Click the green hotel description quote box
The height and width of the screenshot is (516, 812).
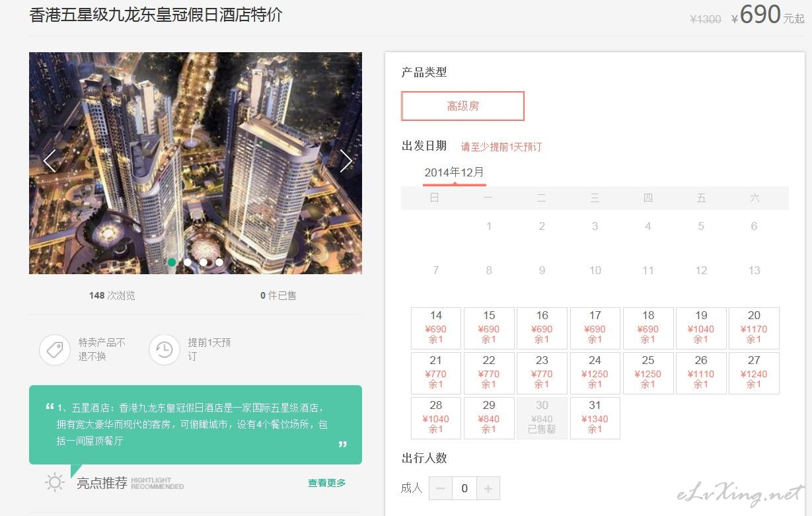(x=196, y=425)
